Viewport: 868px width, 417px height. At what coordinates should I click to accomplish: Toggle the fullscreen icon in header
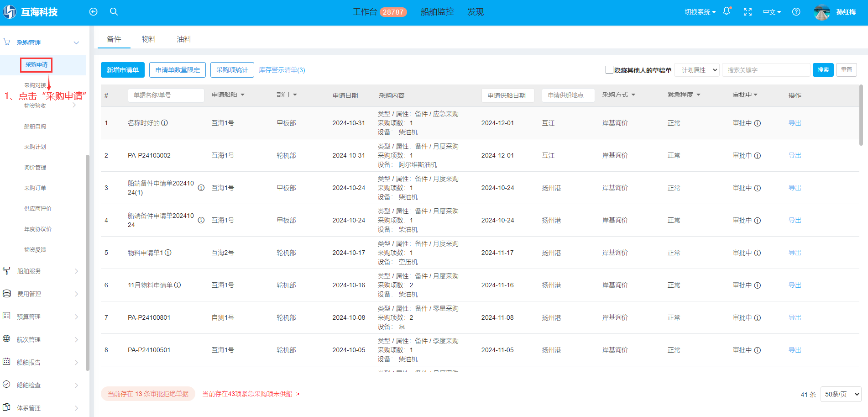(x=748, y=12)
